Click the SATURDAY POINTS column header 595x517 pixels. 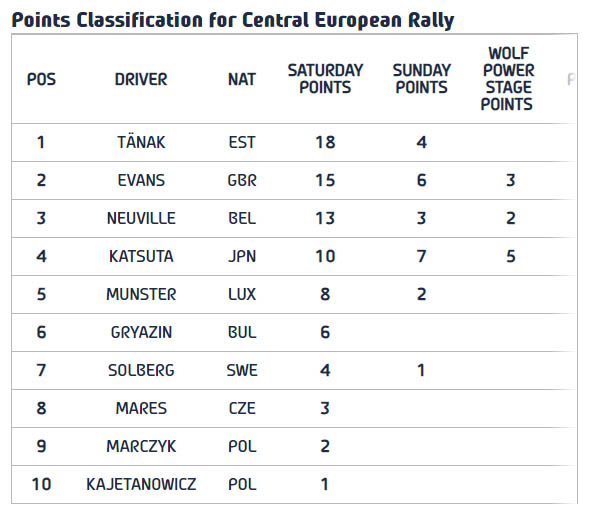325,79
